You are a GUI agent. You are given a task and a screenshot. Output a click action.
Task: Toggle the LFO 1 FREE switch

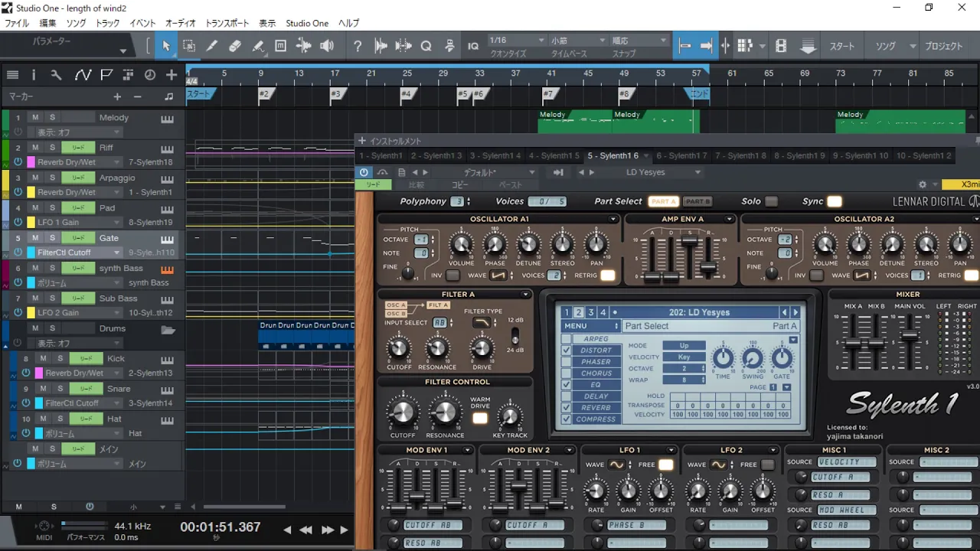[x=665, y=465]
